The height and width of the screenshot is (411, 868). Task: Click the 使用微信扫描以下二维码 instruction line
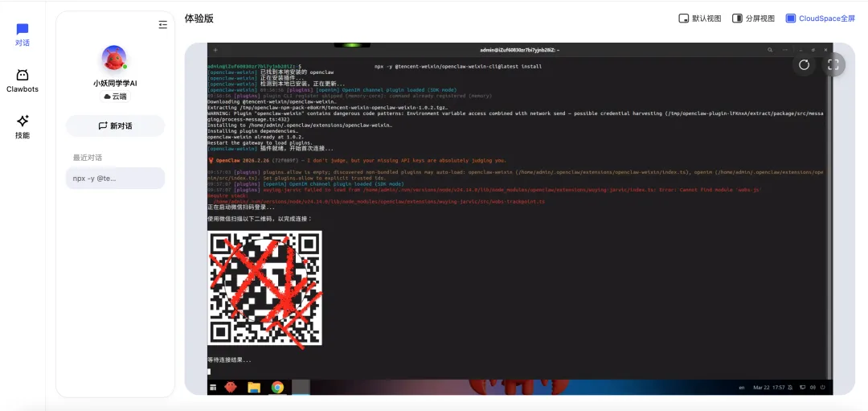[x=260, y=219]
